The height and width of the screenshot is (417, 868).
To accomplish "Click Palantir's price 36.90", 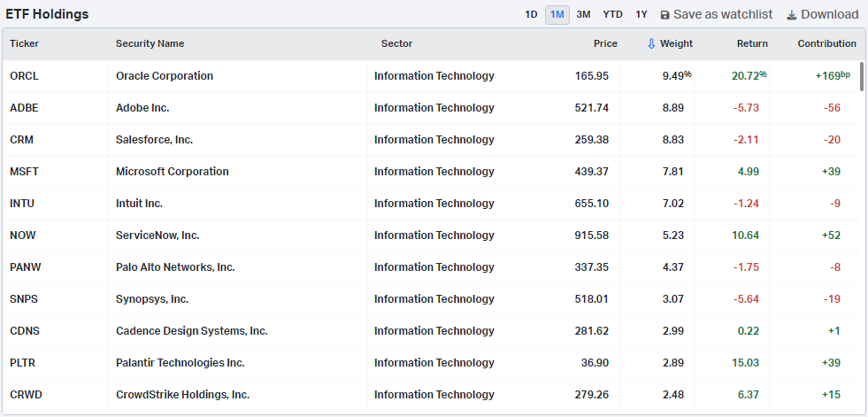I will tap(595, 363).
